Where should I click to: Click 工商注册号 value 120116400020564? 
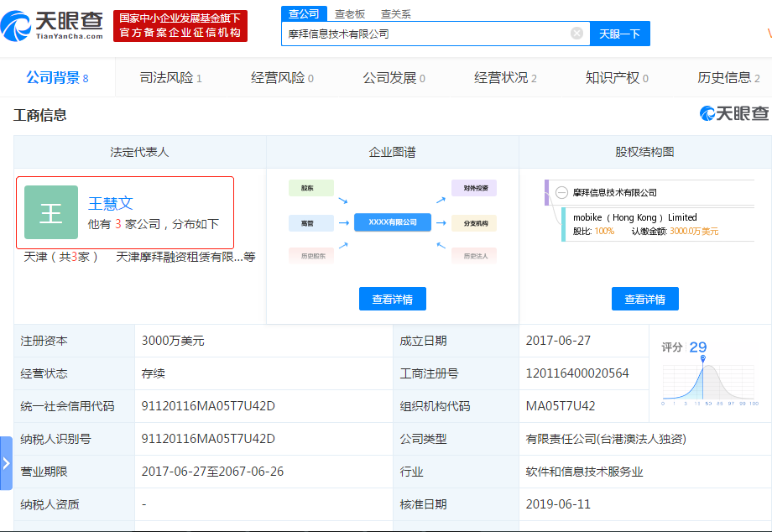(577, 373)
